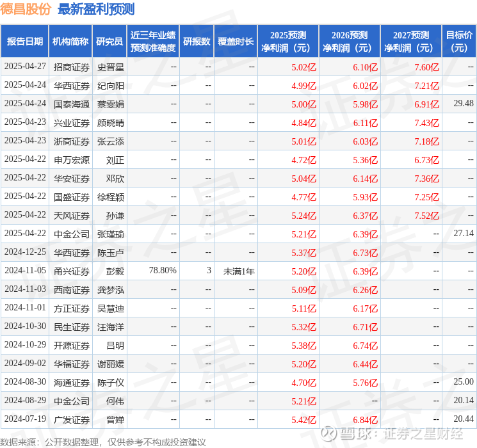Viewport: 477px width, 448px height.
Task: Select the 国盛证券 institution cell
Action: click(72, 197)
